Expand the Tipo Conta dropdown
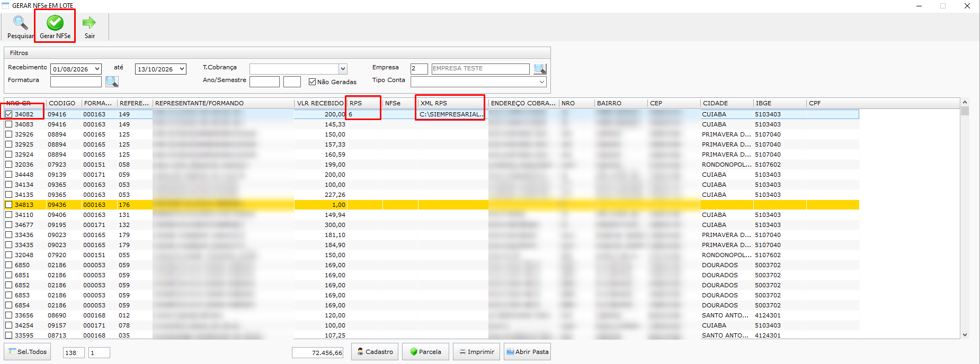 542,82
